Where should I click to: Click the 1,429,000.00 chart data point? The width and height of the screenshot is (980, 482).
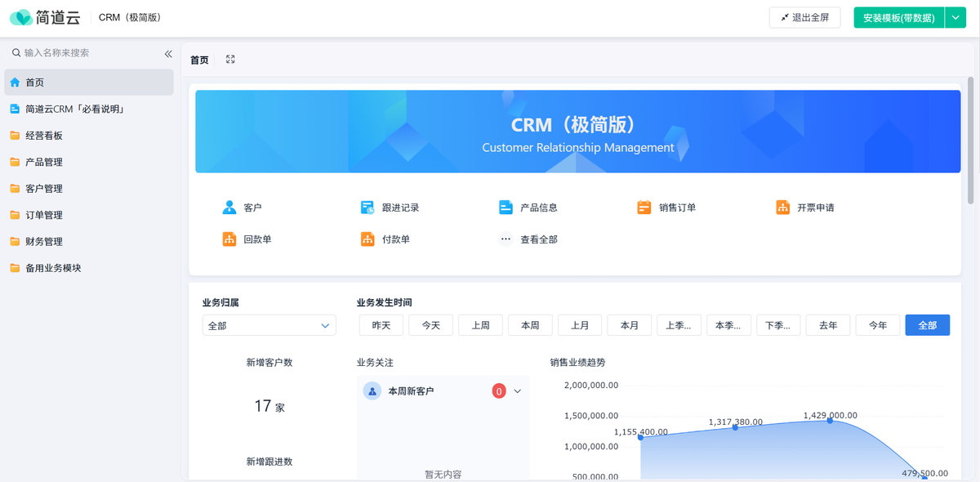pos(831,420)
